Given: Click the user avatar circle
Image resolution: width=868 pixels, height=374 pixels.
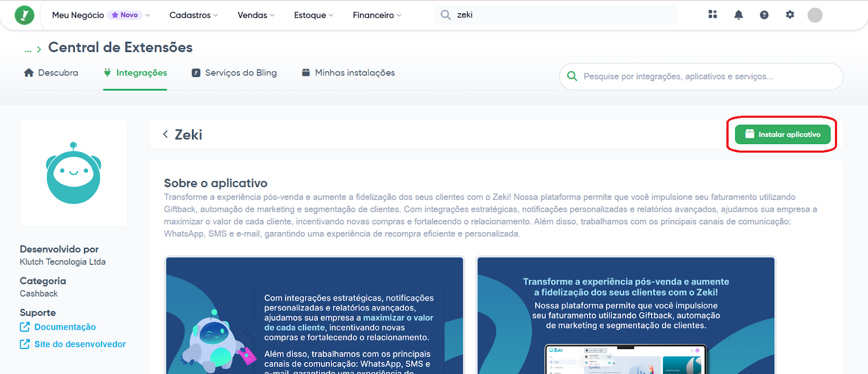Looking at the screenshot, I should [x=815, y=15].
